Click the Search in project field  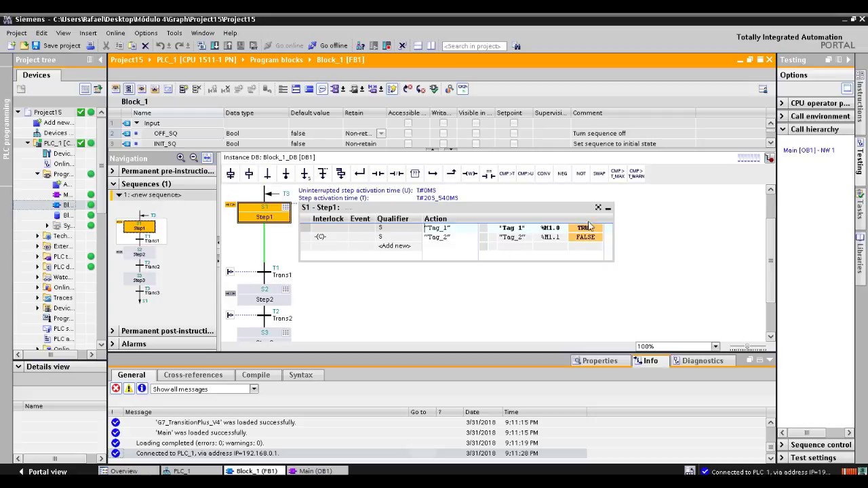click(x=473, y=46)
